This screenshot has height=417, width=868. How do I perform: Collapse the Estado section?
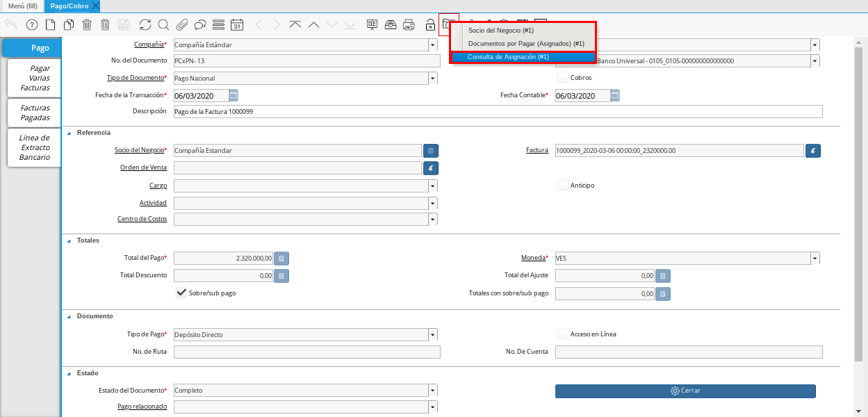(x=69, y=373)
